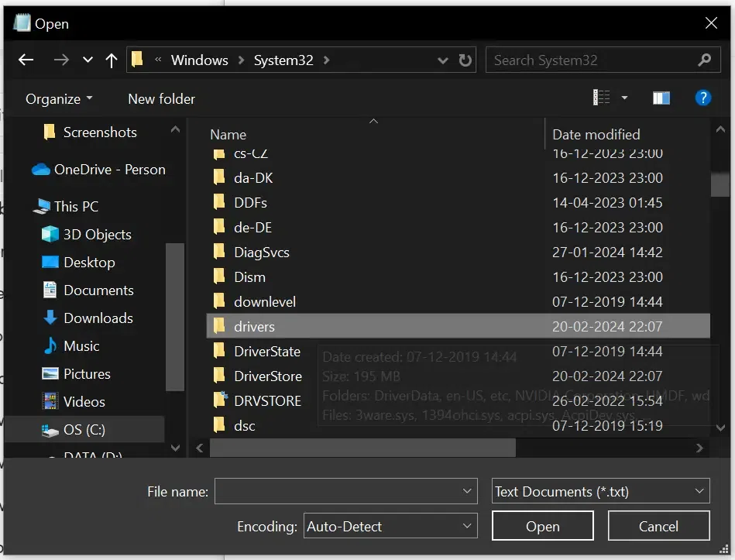Open the Organize menu

[59, 99]
